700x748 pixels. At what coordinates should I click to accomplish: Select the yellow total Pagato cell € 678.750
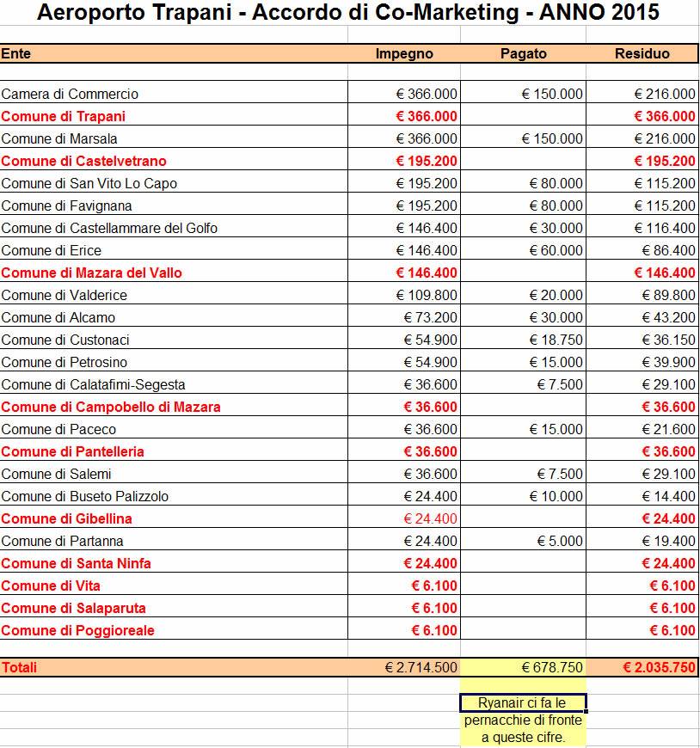(x=524, y=667)
